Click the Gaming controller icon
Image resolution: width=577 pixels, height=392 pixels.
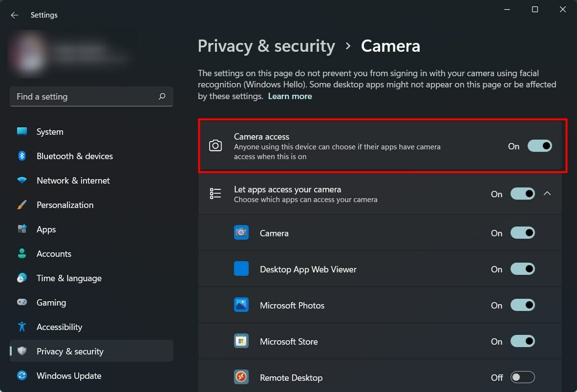pos(21,302)
